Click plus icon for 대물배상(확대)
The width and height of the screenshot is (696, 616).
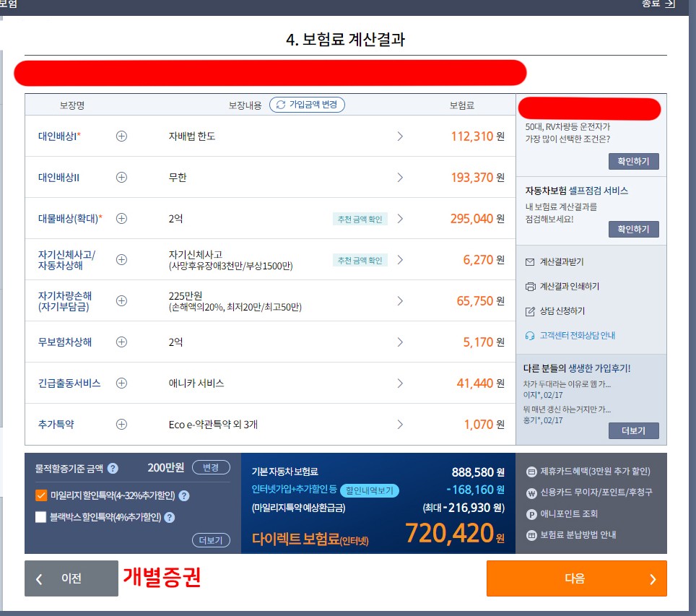point(121,219)
